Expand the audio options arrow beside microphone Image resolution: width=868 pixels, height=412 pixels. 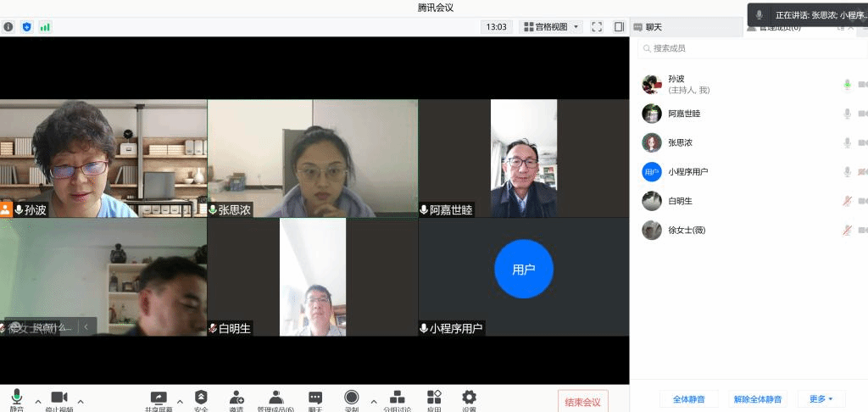37,401
